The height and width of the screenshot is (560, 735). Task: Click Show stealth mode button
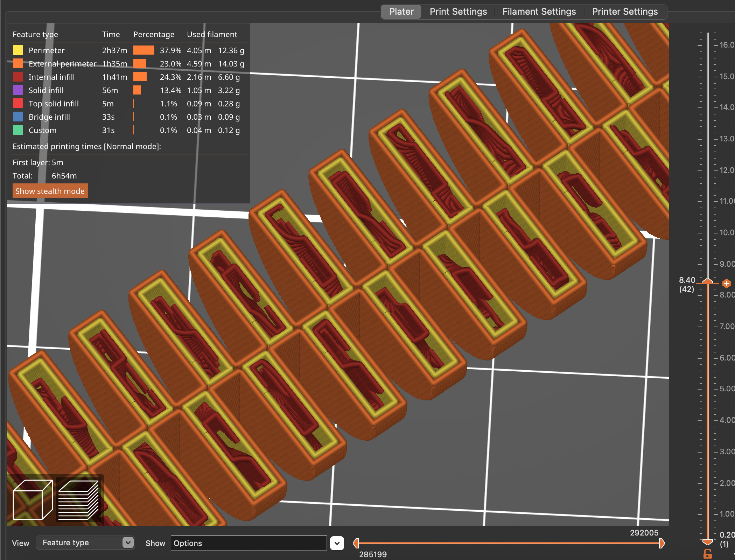click(x=50, y=191)
